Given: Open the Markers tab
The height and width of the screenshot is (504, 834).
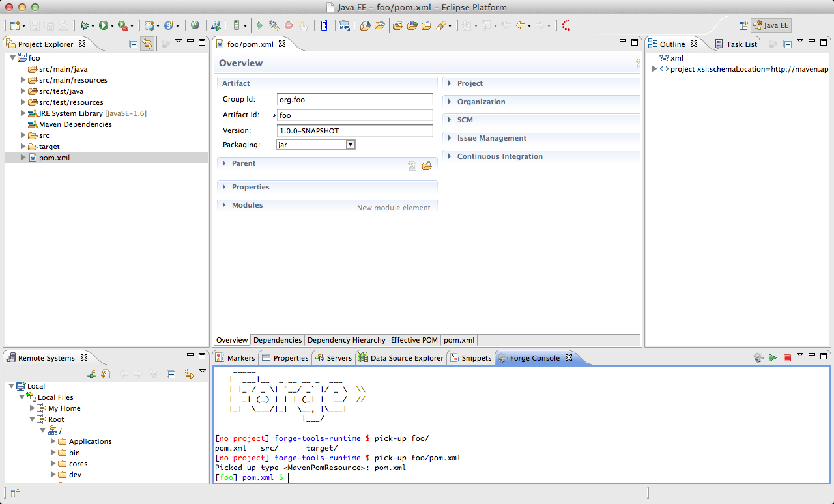Looking at the screenshot, I should click(x=235, y=358).
